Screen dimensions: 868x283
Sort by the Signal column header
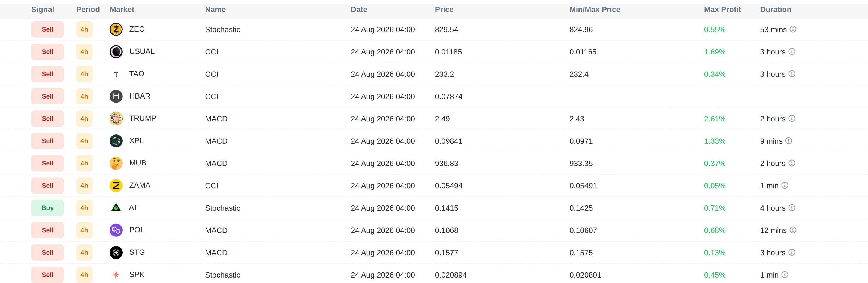tap(43, 10)
